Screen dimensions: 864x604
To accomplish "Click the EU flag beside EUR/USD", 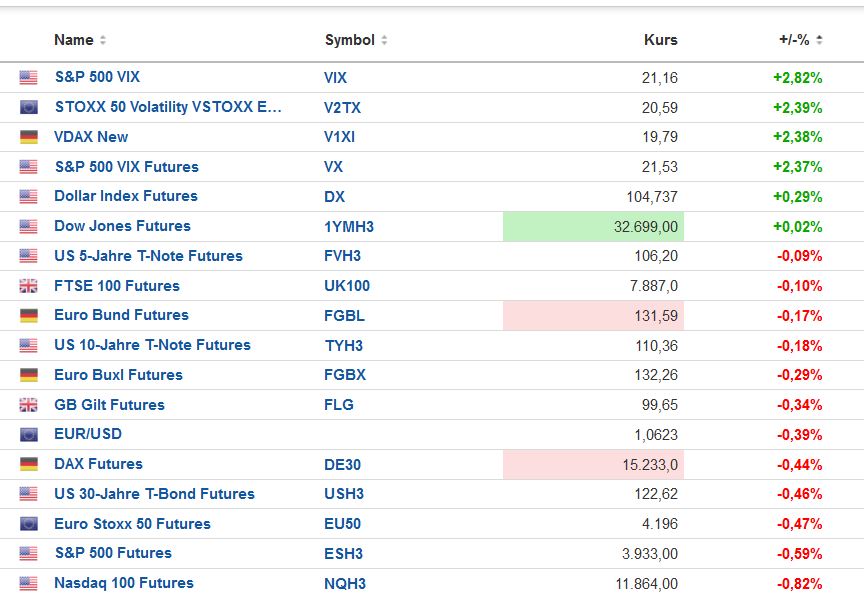I will pos(29,435).
